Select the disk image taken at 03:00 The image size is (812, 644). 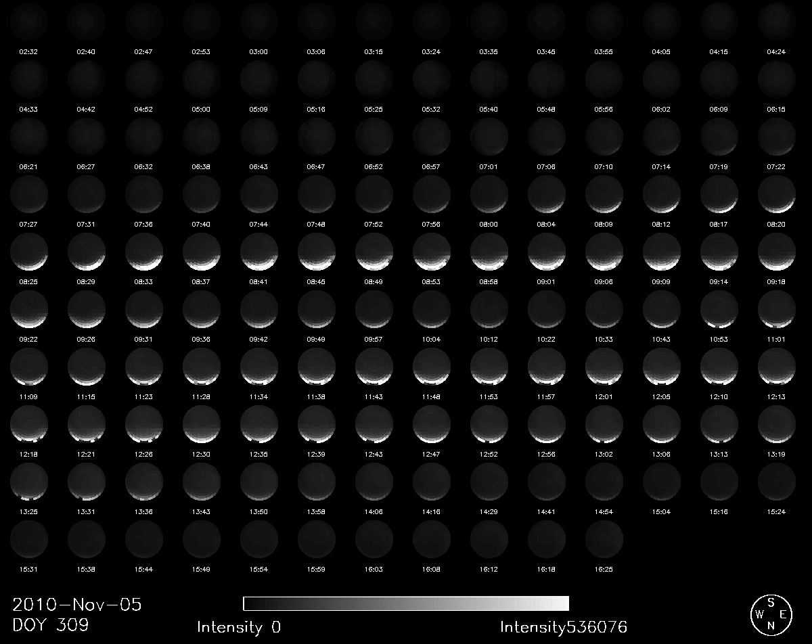tap(259, 21)
